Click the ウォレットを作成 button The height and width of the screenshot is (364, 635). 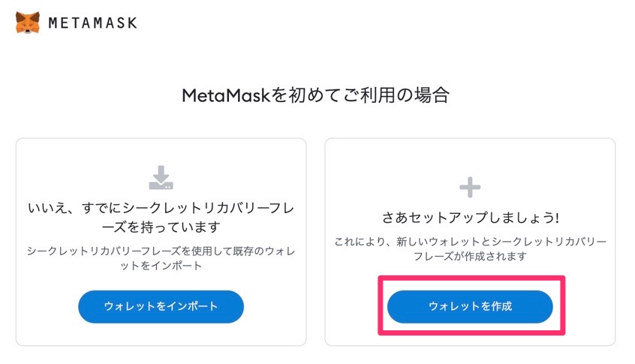[470, 306]
